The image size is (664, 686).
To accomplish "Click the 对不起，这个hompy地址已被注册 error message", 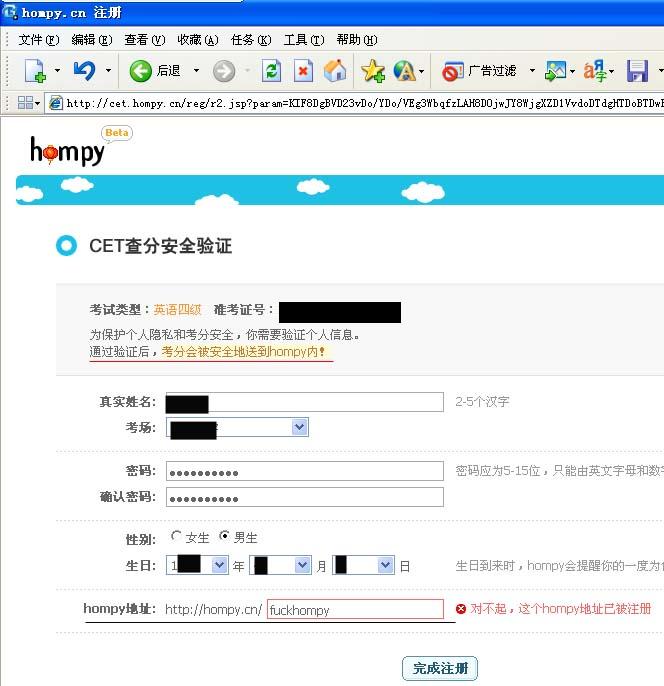I will point(561,609).
